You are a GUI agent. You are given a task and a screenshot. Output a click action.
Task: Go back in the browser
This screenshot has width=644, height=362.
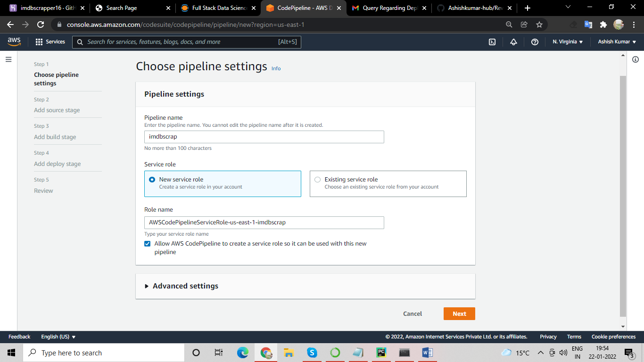pyautogui.click(x=10, y=25)
